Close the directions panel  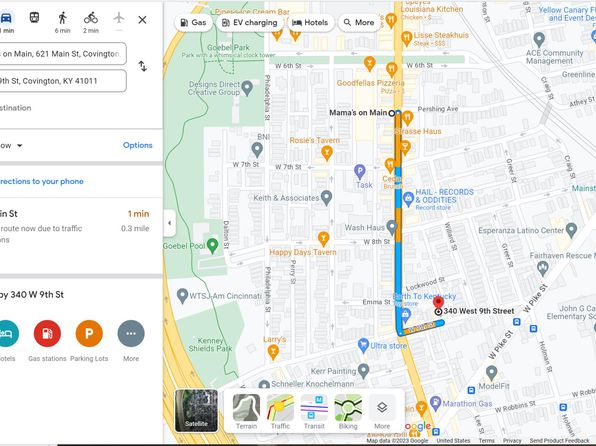(x=142, y=20)
